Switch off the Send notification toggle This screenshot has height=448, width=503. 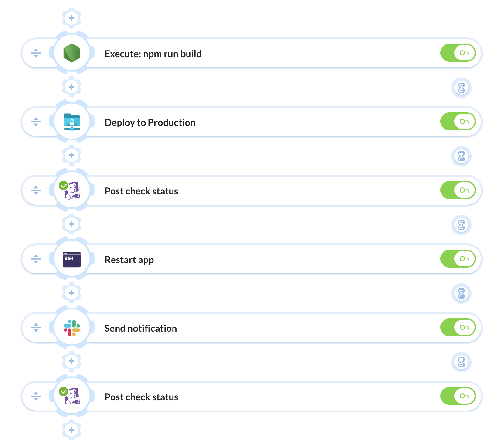coord(458,327)
